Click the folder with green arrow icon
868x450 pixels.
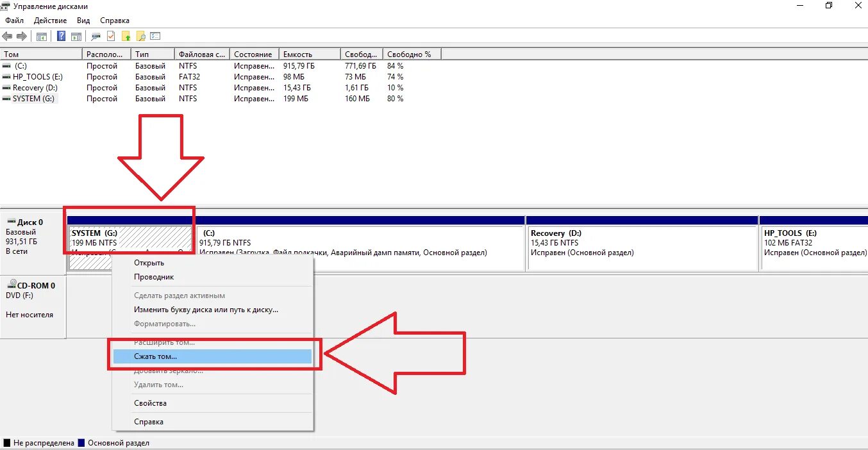[x=126, y=37]
